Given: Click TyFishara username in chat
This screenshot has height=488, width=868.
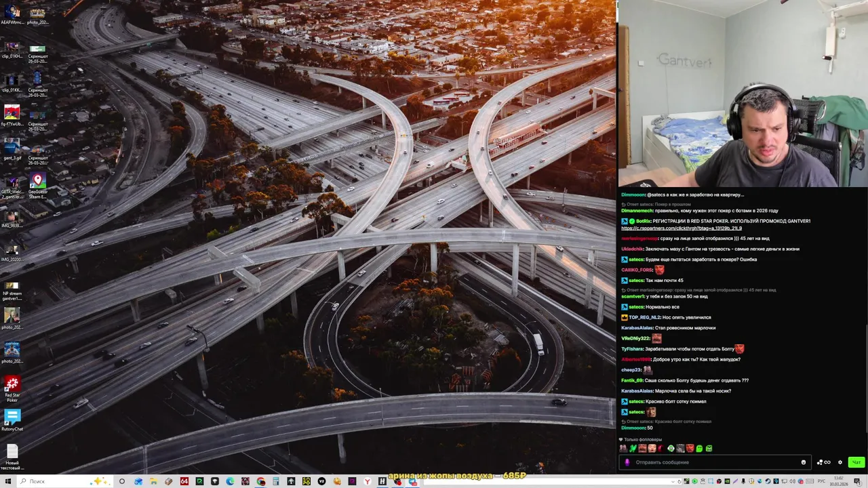Looking at the screenshot, I should 632,349.
